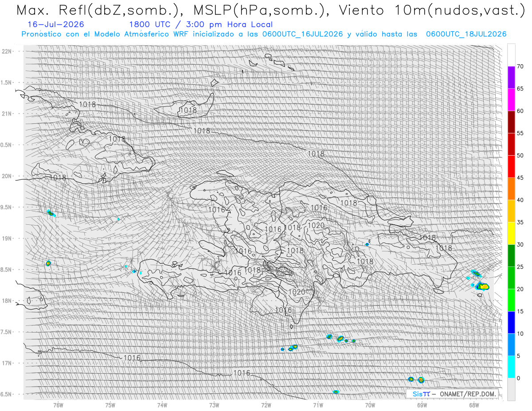Screen dimensions: 532x411
Task: Click the 'Pronóstico con el Modelo Atmósferico WRF' text
Action: click(105, 34)
